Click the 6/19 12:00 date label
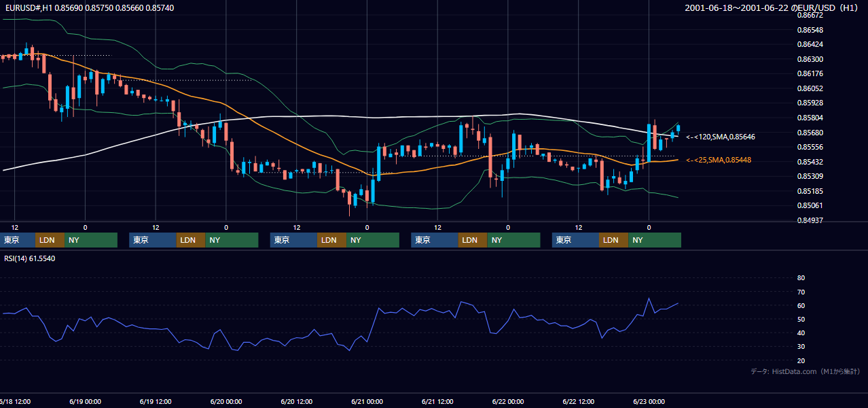The image size is (868, 408). 156,401
